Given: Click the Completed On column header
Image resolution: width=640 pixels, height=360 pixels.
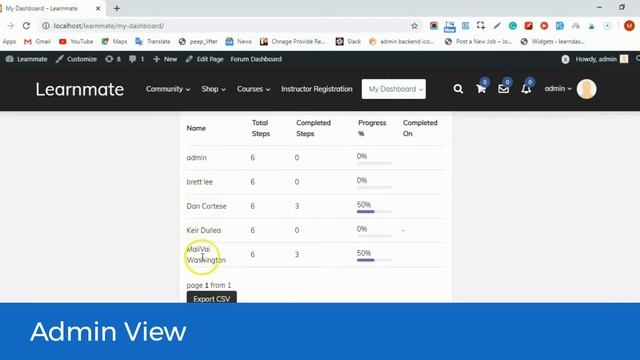Looking at the screenshot, I should pyautogui.click(x=420, y=128).
